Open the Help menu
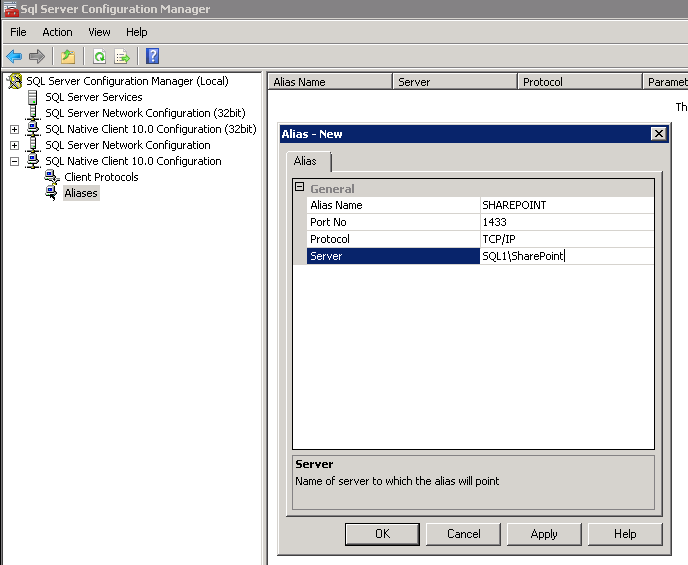Image resolution: width=688 pixels, height=565 pixels. (136, 32)
